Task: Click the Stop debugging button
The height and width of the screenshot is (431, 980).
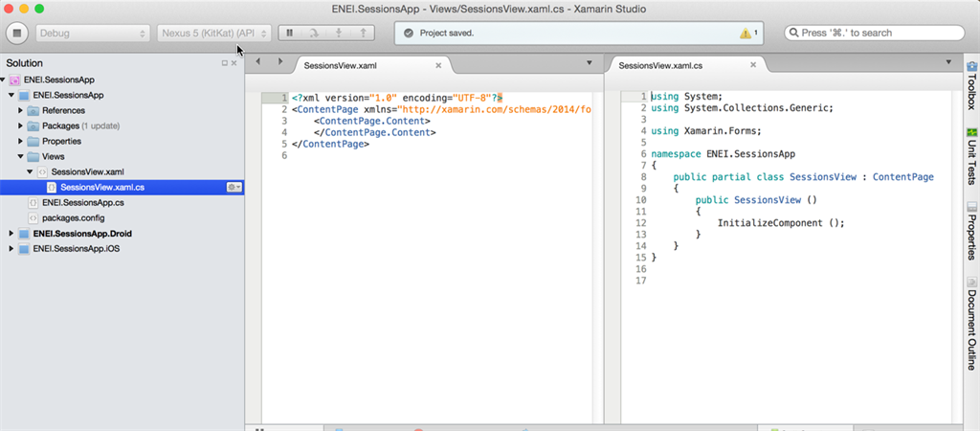Action: click(17, 33)
